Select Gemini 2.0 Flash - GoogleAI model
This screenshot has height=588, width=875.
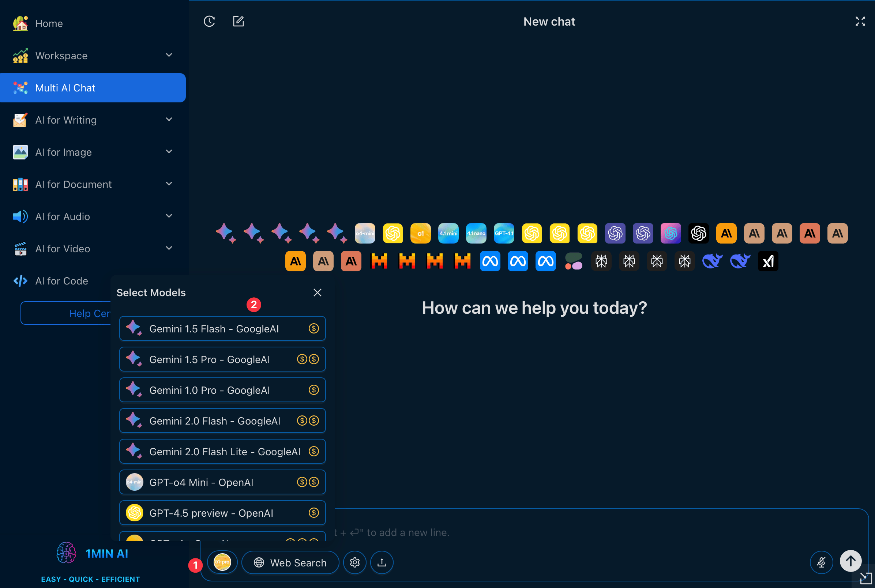point(222,421)
